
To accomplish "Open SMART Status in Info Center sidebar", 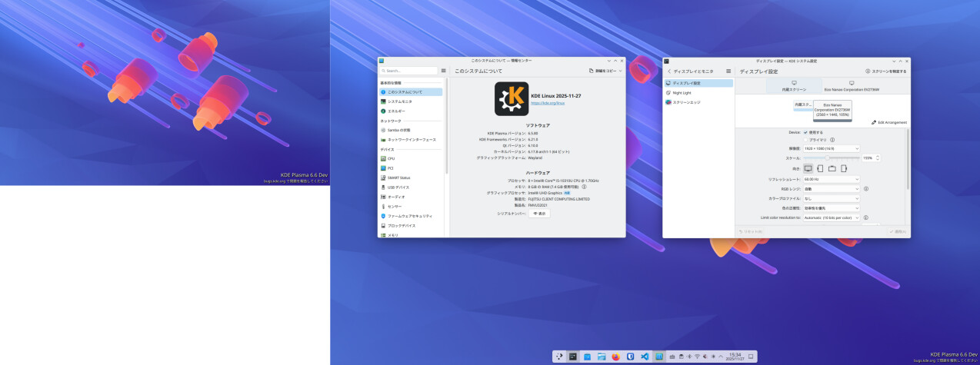I will pos(398,178).
